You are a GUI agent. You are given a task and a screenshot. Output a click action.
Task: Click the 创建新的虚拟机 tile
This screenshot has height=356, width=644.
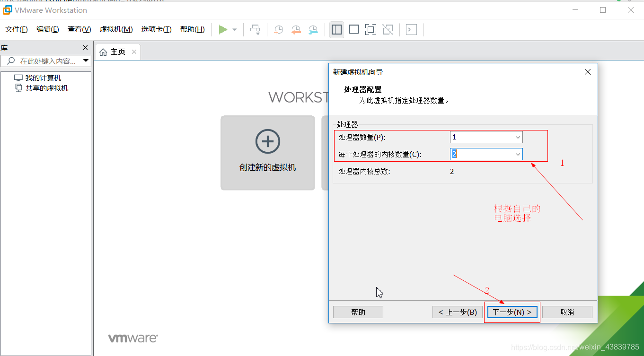268,153
